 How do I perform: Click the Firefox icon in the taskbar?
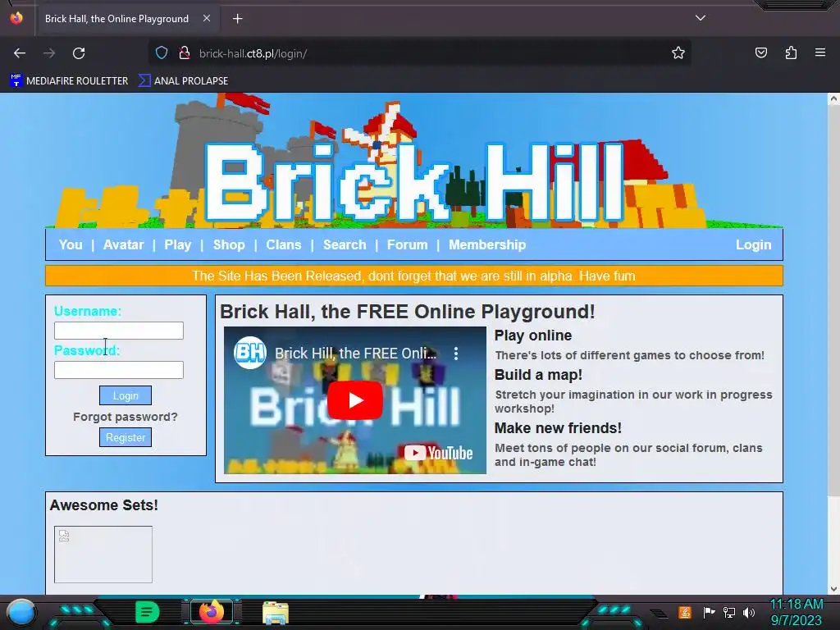pyautogui.click(x=211, y=612)
